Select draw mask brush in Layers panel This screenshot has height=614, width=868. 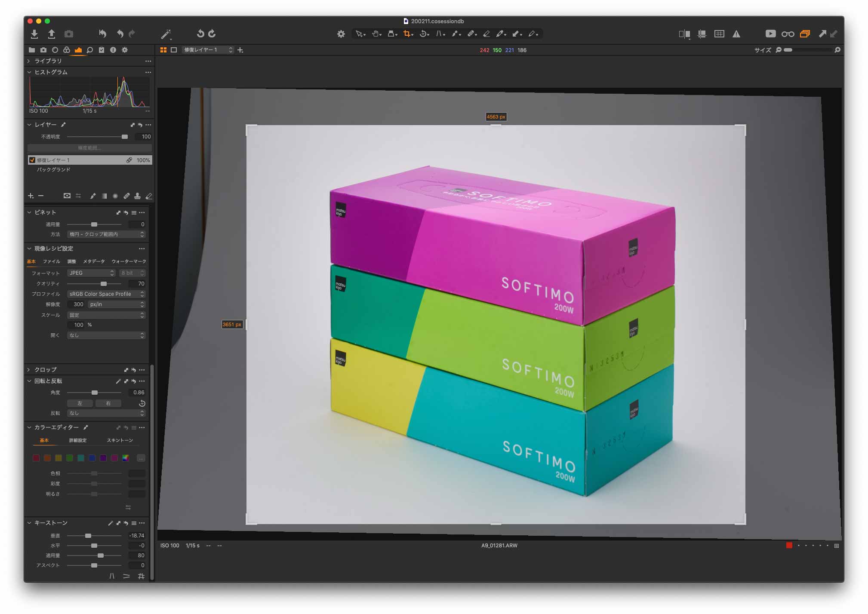tap(93, 196)
